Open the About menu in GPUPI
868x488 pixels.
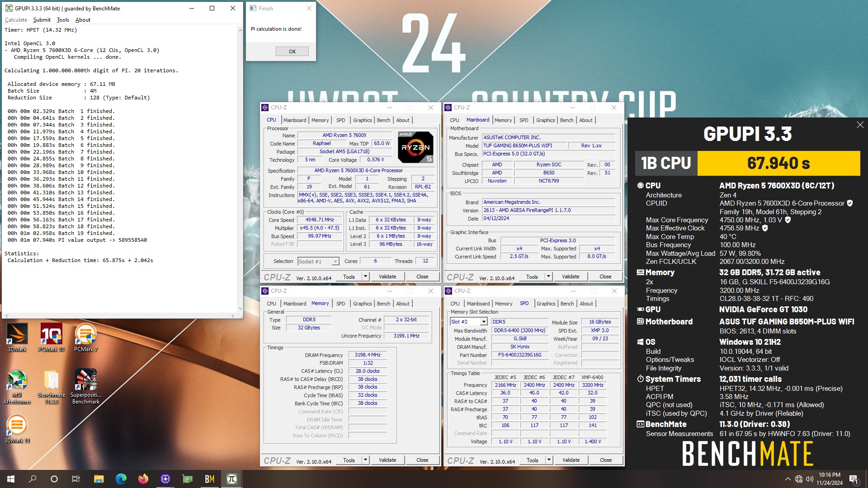pyautogui.click(x=83, y=20)
